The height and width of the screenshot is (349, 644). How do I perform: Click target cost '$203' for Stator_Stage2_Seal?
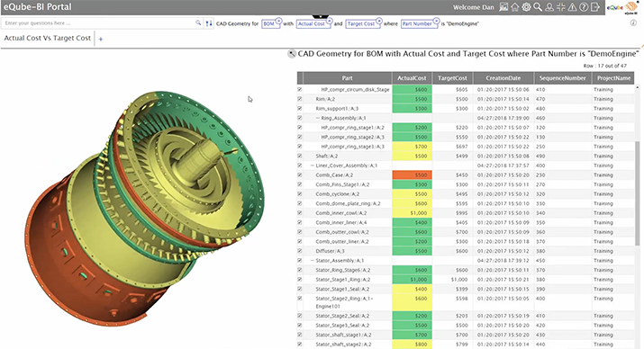click(461, 316)
